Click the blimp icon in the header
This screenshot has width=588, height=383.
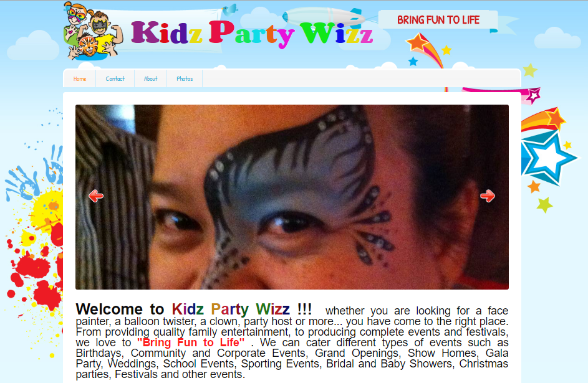click(x=323, y=16)
